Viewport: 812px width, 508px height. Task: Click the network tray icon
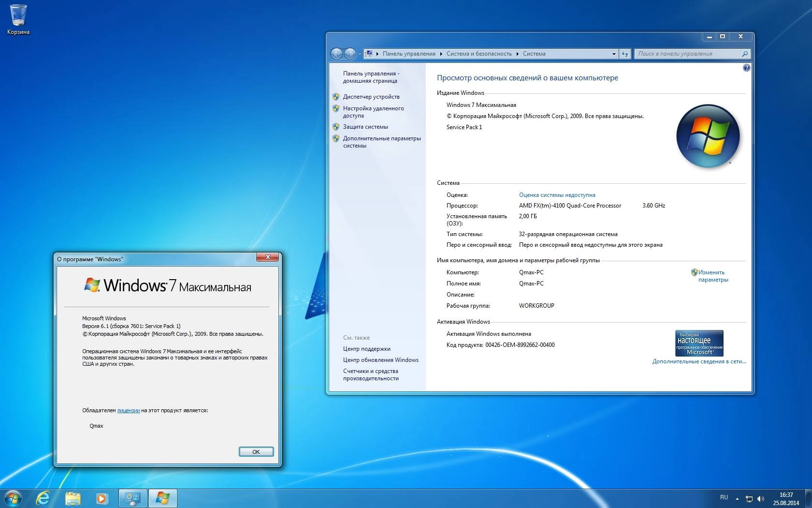point(749,498)
